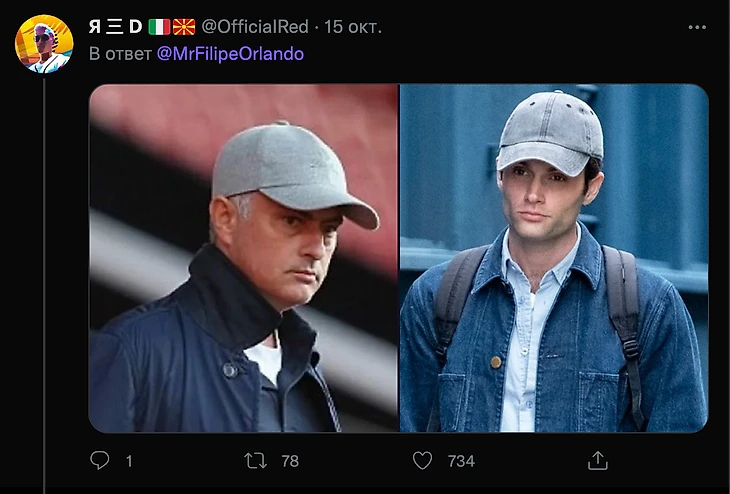Open the author's profile avatar
The width and height of the screenshot is (730, 494).
coord(43,44)
